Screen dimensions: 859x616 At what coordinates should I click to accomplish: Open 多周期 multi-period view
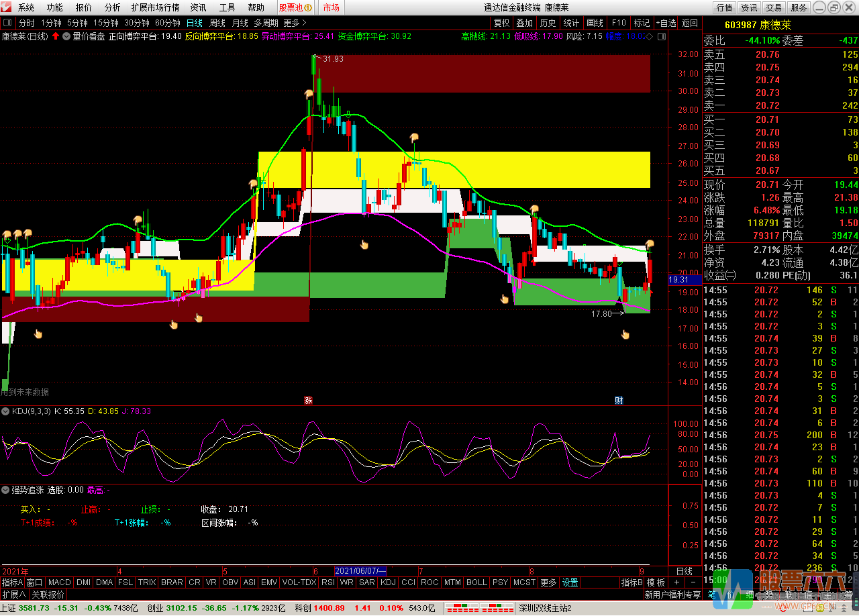[266, 23]
